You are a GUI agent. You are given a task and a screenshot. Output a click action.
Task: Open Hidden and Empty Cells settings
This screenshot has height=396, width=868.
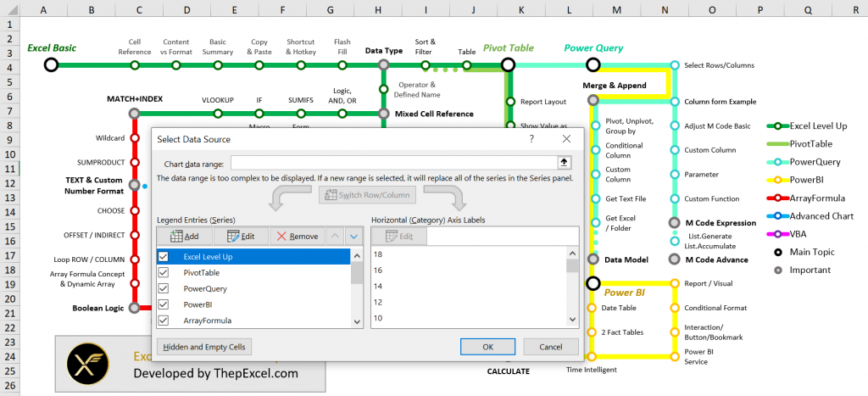pos(204,348)
